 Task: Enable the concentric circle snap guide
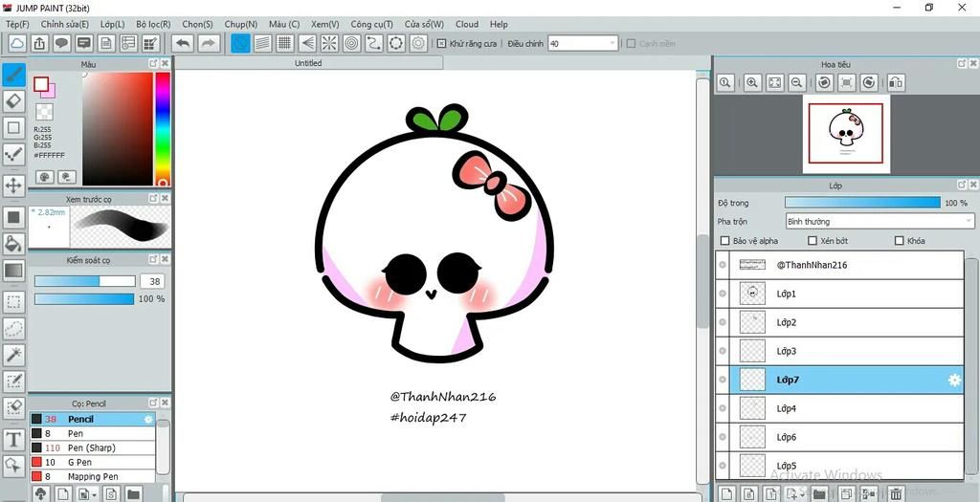point(351,43)
